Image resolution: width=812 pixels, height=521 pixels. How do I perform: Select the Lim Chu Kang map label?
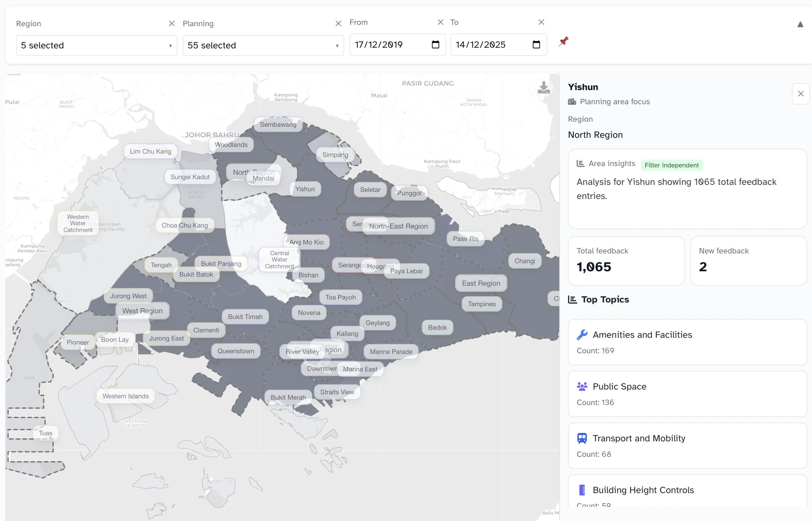[x=151, y=152]
